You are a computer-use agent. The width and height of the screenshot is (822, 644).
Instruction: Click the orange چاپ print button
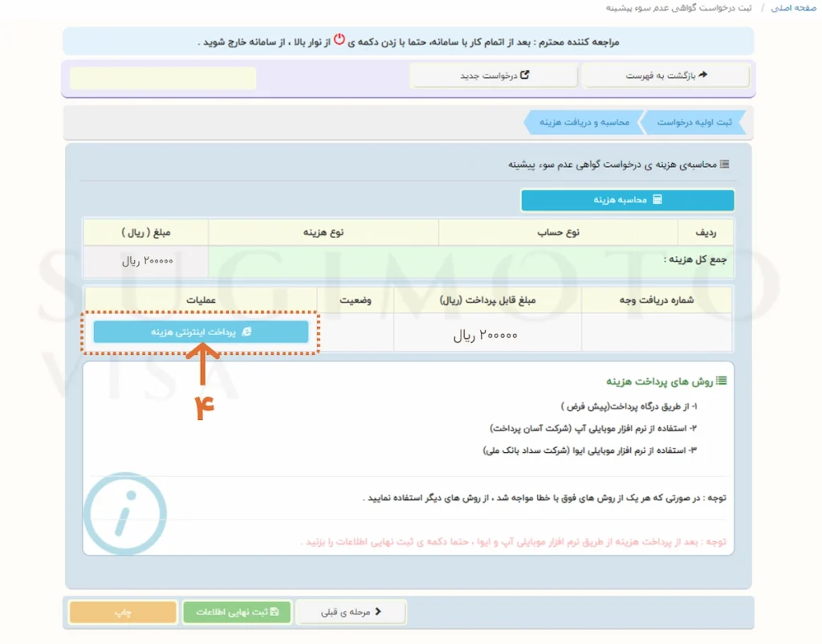coord(122,611)
